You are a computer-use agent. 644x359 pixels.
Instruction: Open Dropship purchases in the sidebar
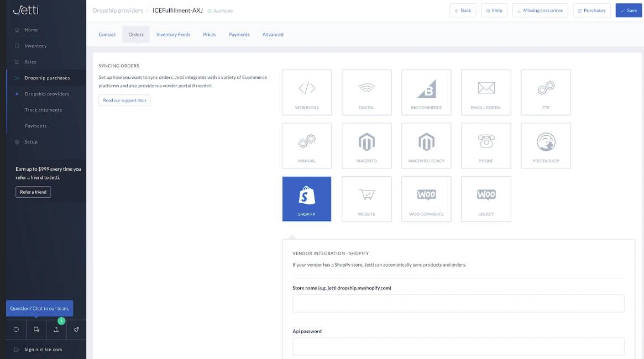[47, 78]
